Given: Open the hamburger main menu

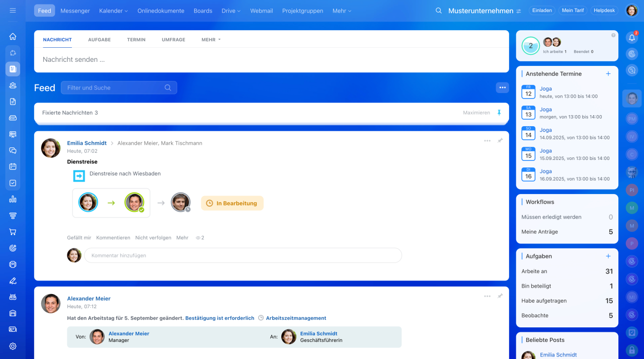Looking at the screenshot, I should point(13,11).
